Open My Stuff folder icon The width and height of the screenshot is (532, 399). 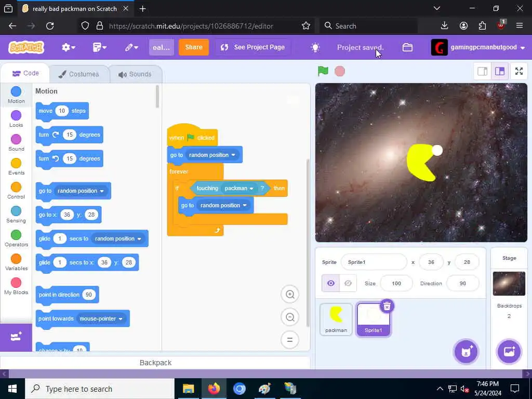click(407, 47)
